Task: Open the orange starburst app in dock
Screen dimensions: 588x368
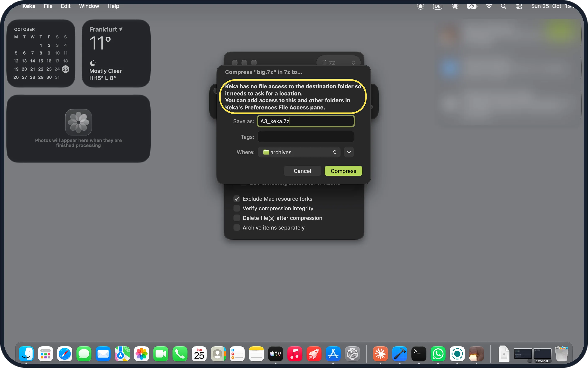Action: (380, 354)
